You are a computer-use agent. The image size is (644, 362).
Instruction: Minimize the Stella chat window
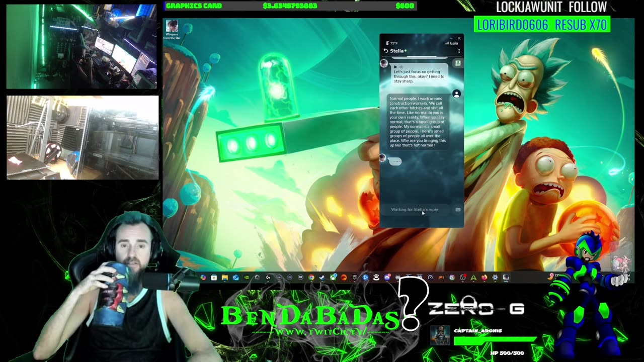point(451,38)
